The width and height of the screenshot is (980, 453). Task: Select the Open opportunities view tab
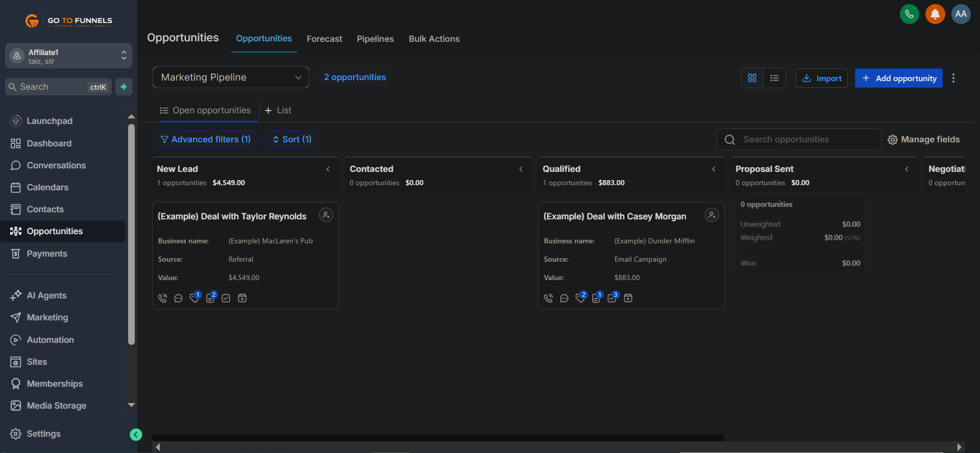206,110
